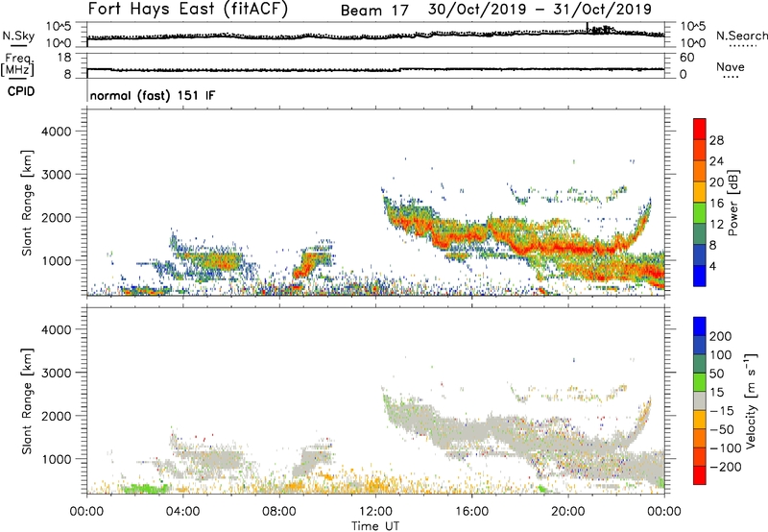Click the "100" label on the velocity colorbar

pyautogui.click(x=721, y=355)
